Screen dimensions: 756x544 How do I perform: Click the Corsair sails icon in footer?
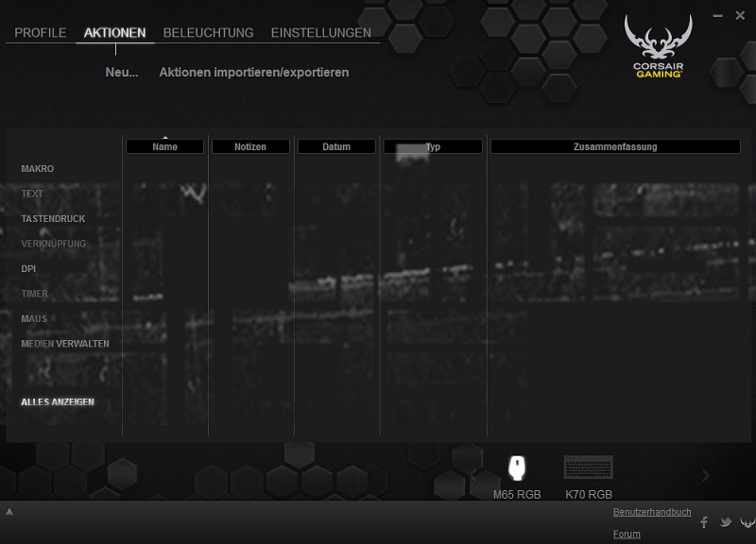click(747, 522)
